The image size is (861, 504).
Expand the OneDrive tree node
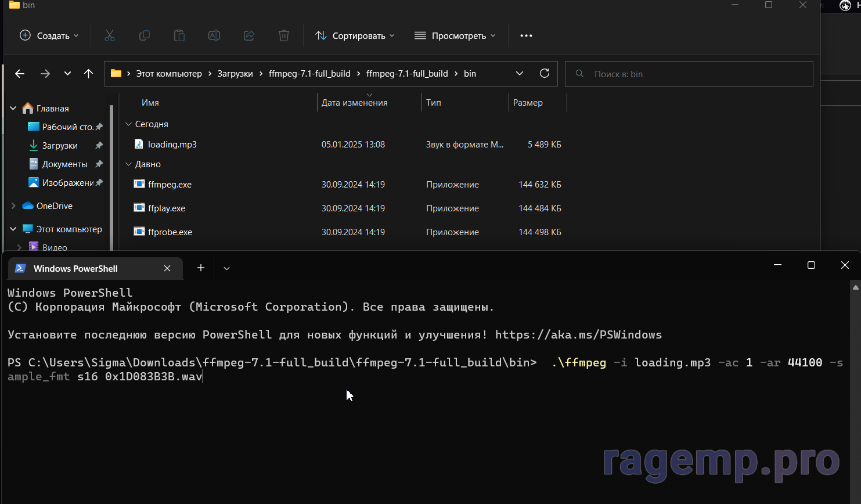click(13, 206)
